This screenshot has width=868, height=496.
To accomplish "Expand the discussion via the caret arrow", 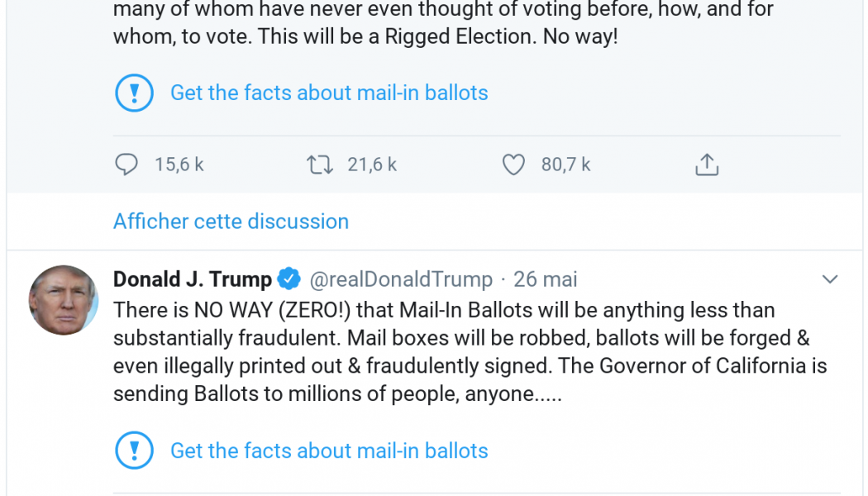I will click(x=831, y=279).
